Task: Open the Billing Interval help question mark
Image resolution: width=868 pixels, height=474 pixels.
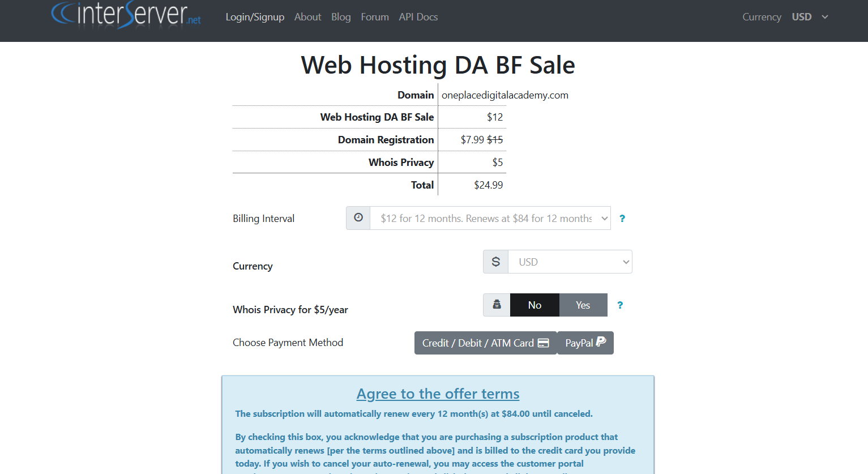Action: tap(622, 219)
